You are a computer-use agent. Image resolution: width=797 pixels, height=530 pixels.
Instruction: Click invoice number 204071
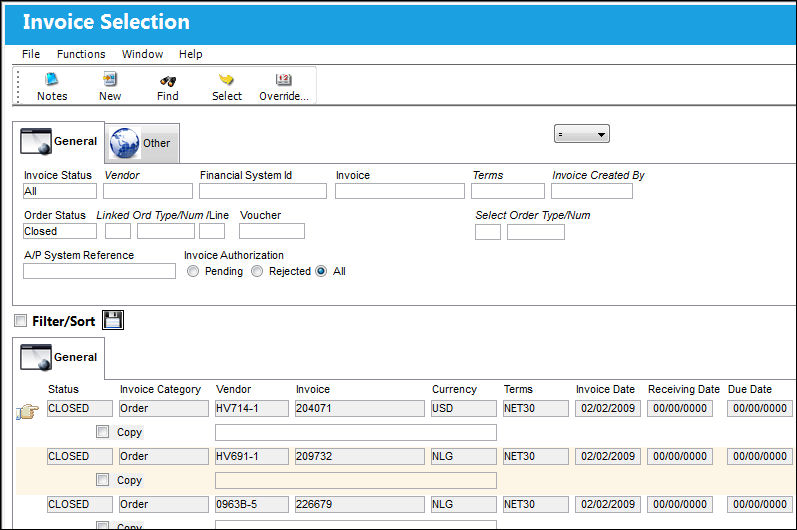pyautogui.click(x=359, y=409)
